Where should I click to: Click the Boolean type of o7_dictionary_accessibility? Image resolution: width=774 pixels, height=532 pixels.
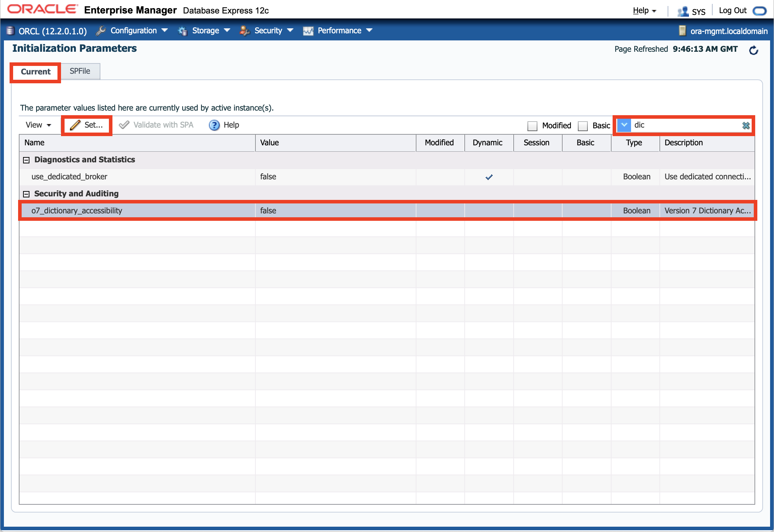click(x=637, y=211)
